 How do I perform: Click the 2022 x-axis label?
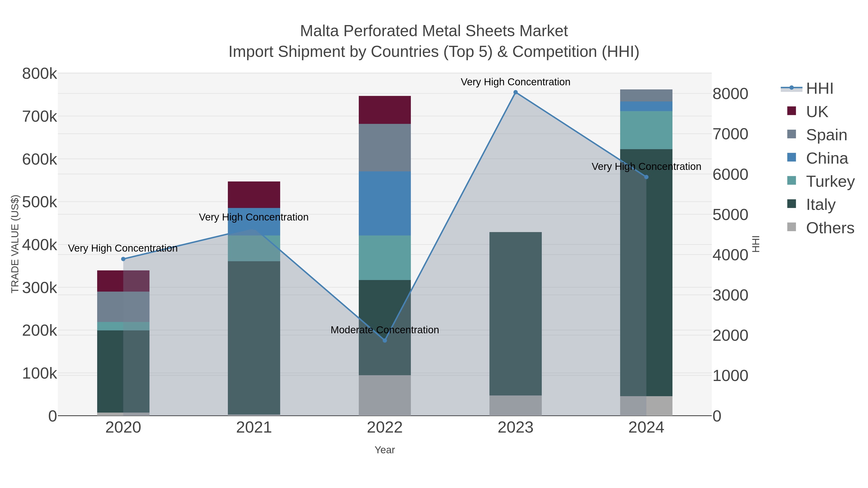coord(385,428)
